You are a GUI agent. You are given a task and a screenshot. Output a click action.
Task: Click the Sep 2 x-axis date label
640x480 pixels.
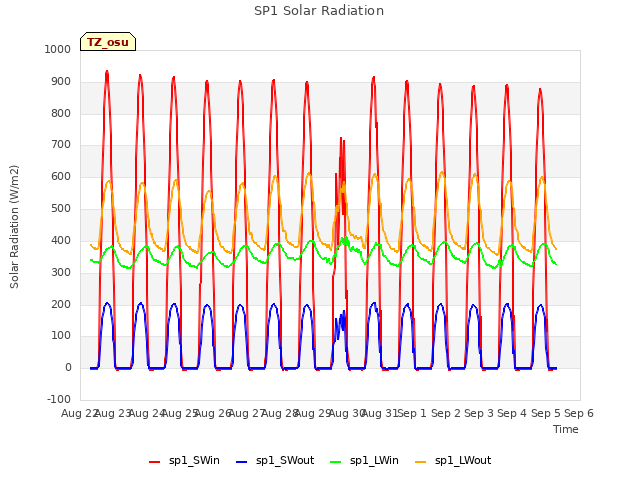[446, 413]
